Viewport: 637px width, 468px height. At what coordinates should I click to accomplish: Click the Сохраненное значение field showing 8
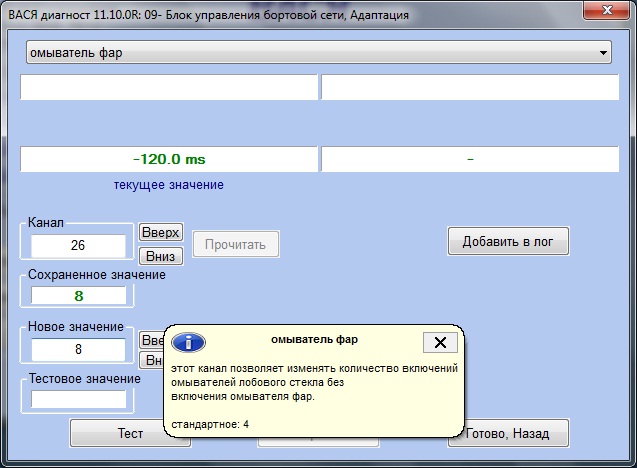click(78, 296)
